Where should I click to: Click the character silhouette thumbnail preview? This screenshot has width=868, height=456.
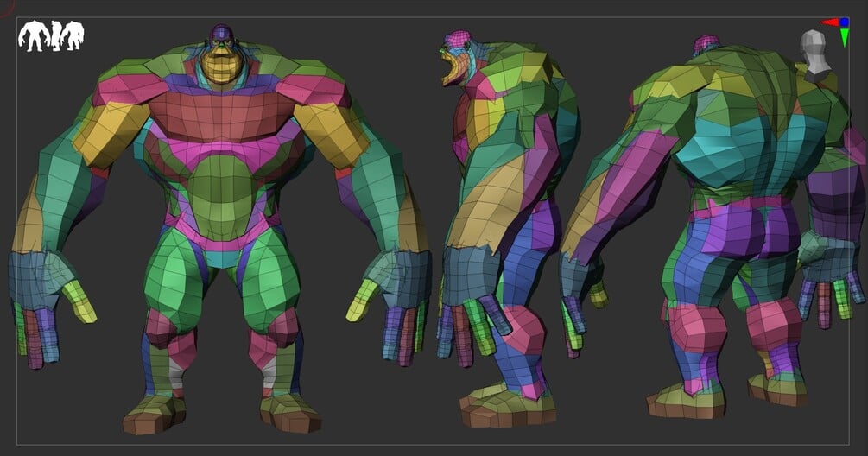(x=51, y=36)
